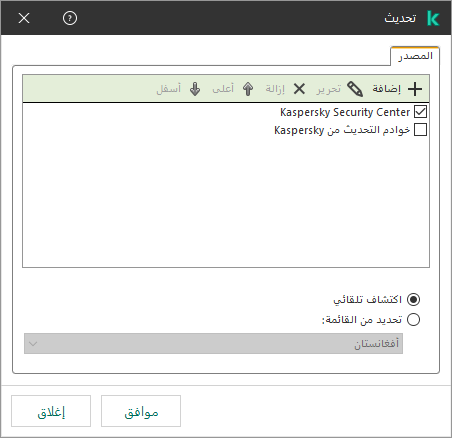Click the Kaspersky logo in title bar
The height and width of the screenshot is (438, 452).
(x=433, y=18)
